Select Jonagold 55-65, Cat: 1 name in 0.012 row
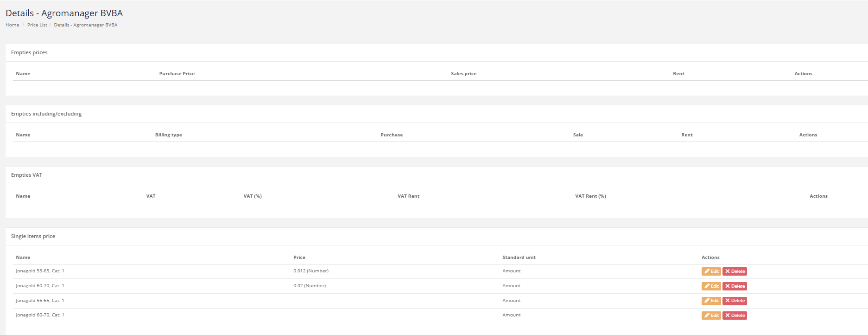Image resolution: width=868 pixels, height=335 pixels. (40, 271)
